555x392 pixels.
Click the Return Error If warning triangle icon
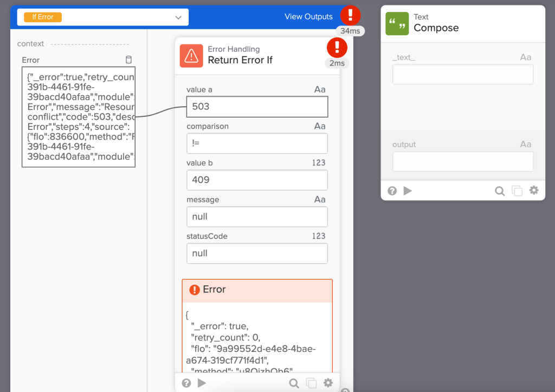click(191, 55)
